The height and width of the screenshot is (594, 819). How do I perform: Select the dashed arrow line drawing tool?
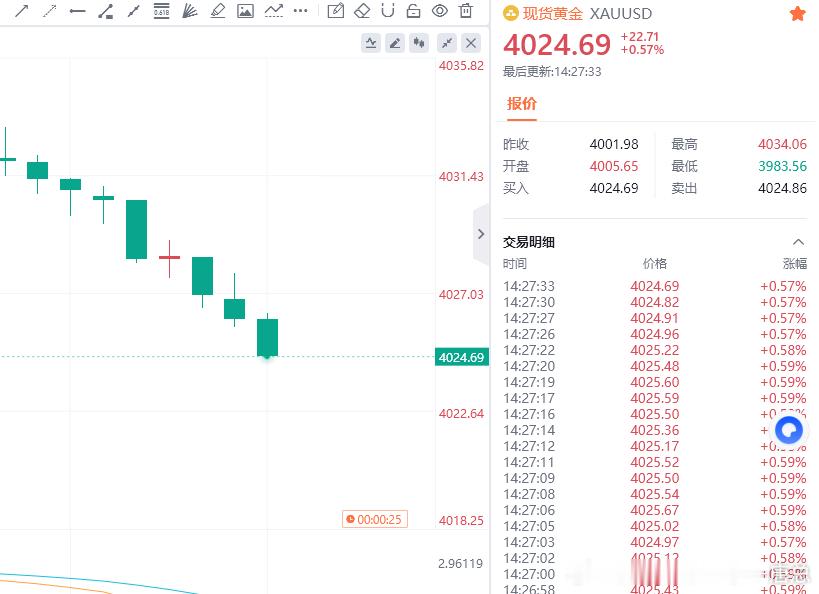point(50,11)
